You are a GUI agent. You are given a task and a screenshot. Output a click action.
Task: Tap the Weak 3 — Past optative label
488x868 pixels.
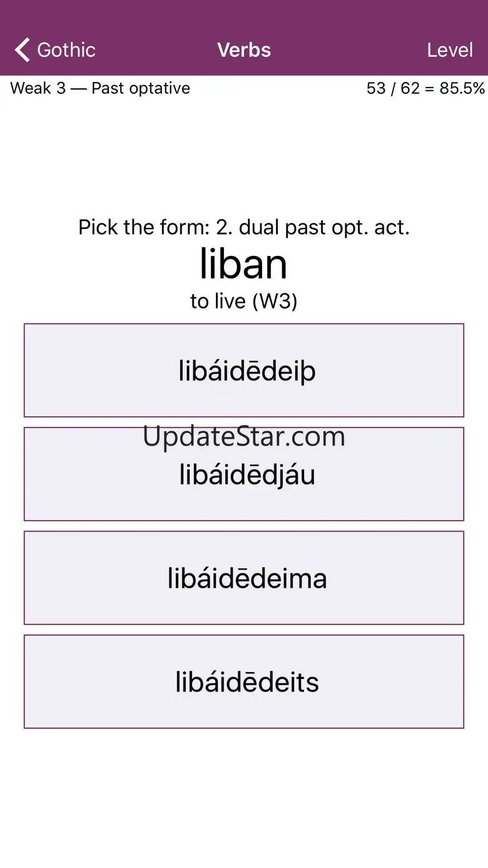click(x=100, y=88)
